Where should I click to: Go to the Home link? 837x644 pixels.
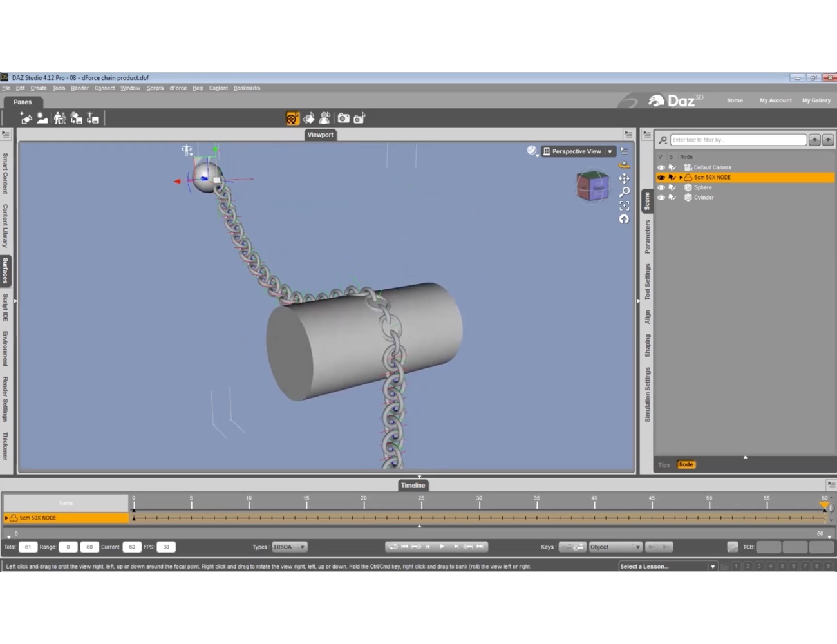coord(735,100)
